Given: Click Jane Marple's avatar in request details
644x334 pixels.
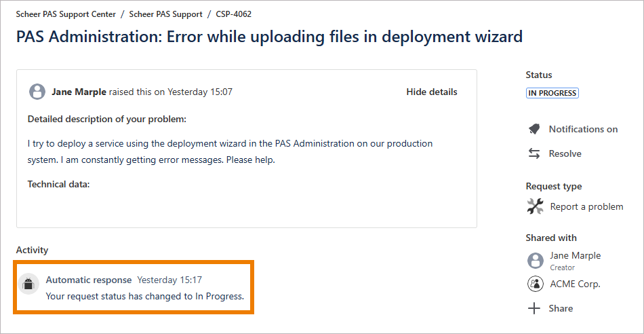Looking at the screenshot, I should (x=37, y=92).
